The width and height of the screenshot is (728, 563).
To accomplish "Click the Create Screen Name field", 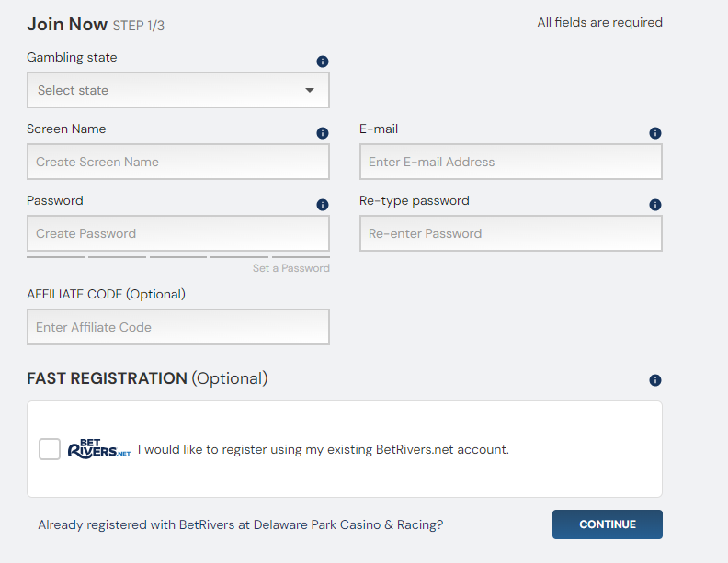I will coord(178,162).
